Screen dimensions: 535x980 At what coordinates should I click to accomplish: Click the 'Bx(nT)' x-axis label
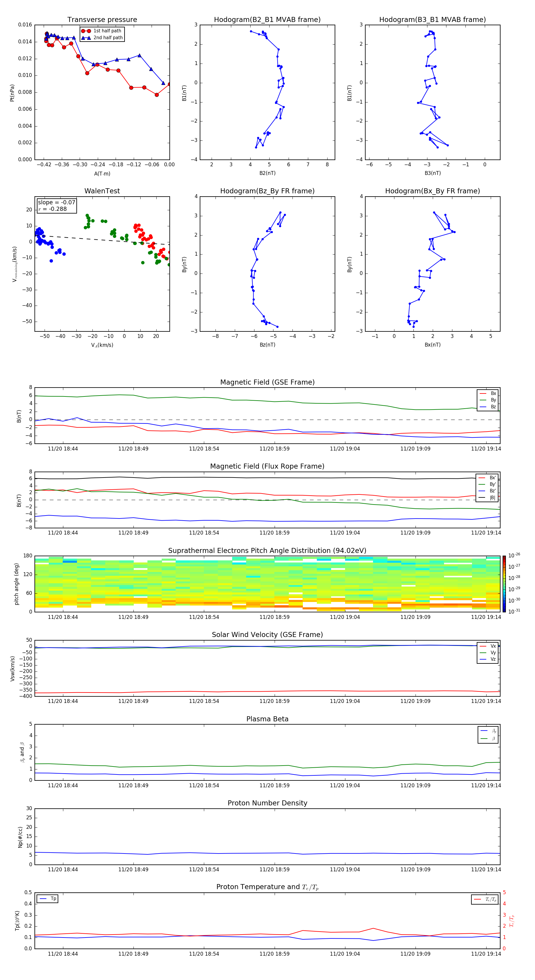432,345
